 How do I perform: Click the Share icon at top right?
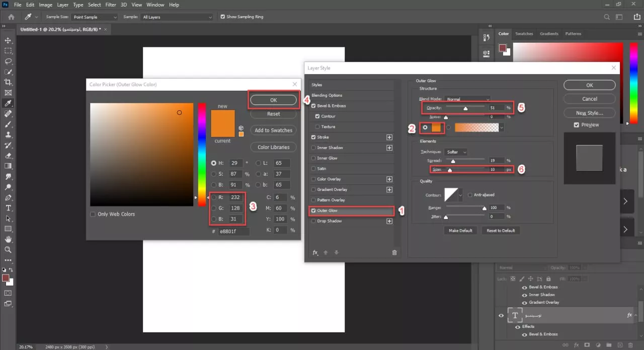[637, 17]
